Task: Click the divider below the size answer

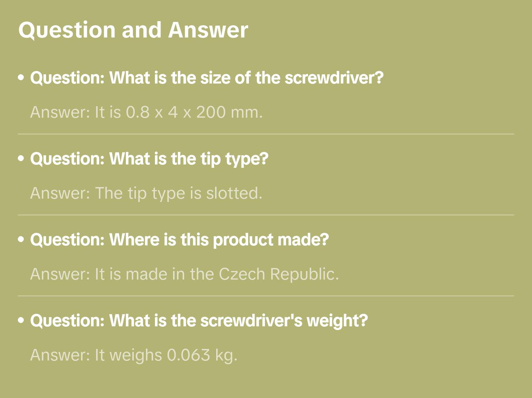Action: click(266, 134)
